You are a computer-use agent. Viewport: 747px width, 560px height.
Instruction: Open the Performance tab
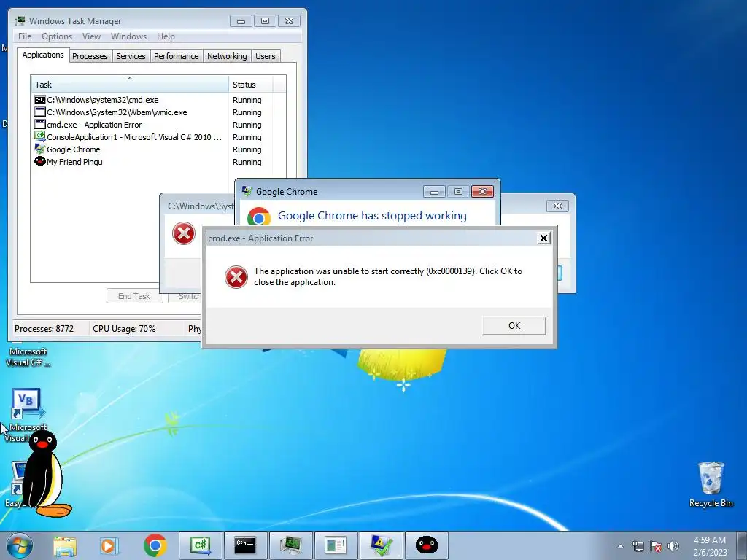(177, 56)
